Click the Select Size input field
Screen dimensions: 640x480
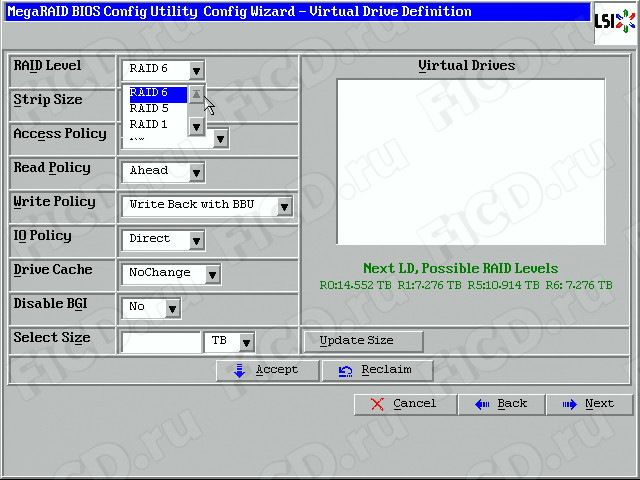pos(161,342)
